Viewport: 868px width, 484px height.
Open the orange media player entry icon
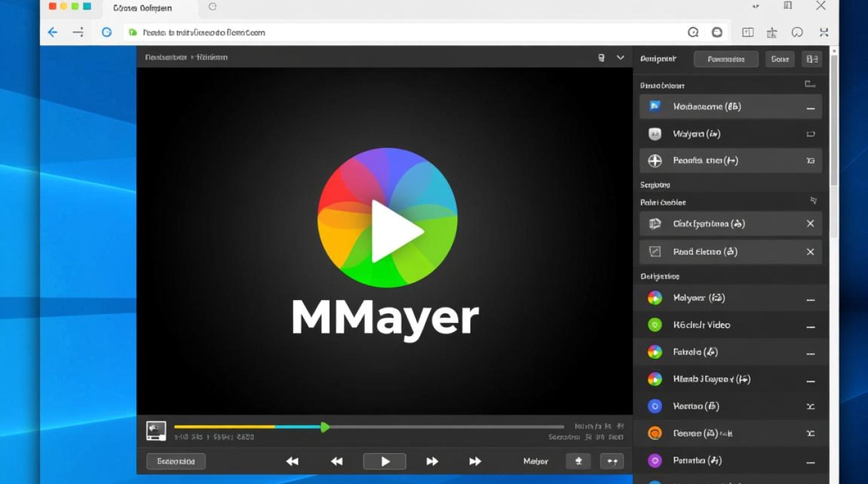[x=654, y=433]
